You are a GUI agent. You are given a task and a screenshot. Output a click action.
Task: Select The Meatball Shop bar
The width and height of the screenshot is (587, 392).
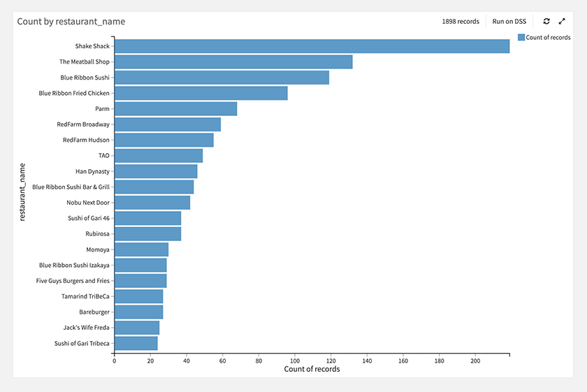(x=233, y=61)
